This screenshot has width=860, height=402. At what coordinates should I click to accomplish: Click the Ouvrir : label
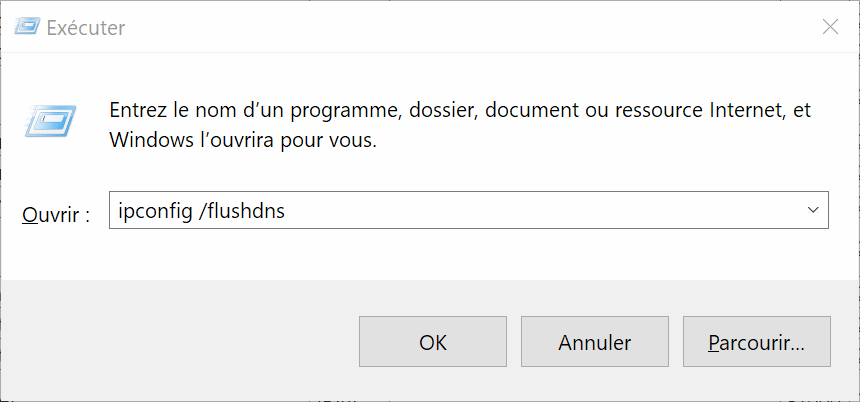pos(55,214)
